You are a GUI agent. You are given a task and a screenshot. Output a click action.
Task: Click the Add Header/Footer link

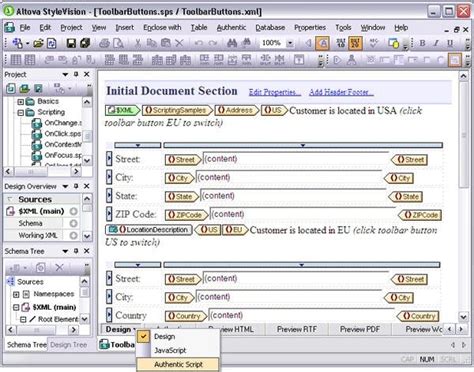pyautogui.click(x=341, y=92)
